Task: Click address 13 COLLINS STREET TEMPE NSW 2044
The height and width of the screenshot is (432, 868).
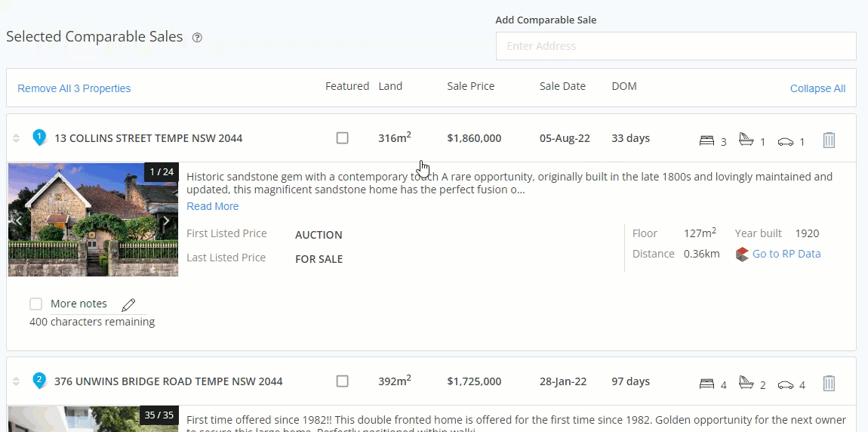Action: tap(149, 138)
